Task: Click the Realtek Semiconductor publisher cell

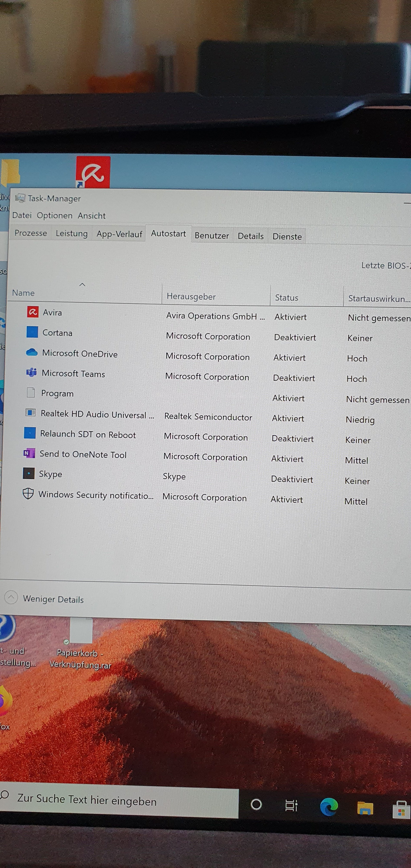Action: pos(208,417)
